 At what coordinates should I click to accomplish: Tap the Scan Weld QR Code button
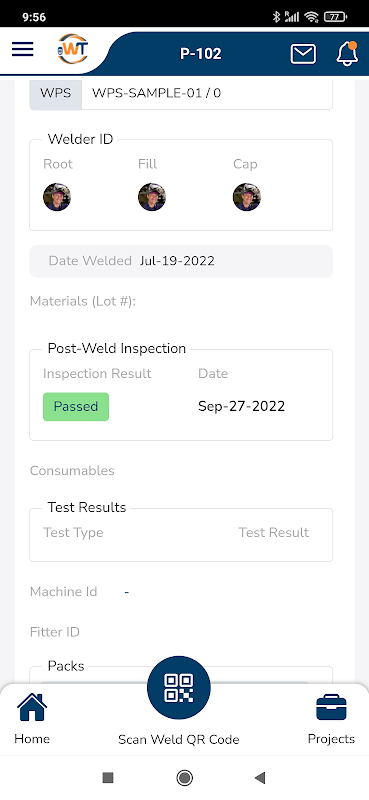tap(179, 687)
